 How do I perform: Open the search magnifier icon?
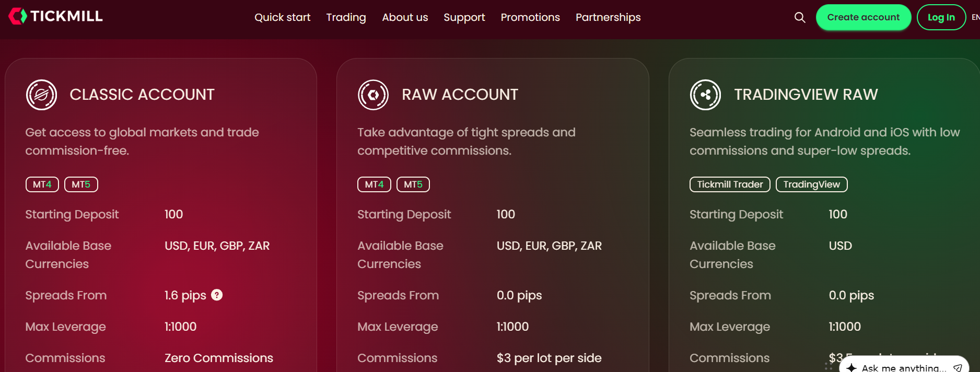click(800, 17)
